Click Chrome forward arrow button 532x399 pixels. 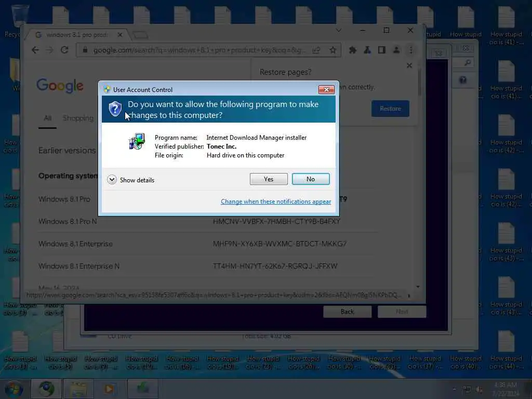click(49, 50)
